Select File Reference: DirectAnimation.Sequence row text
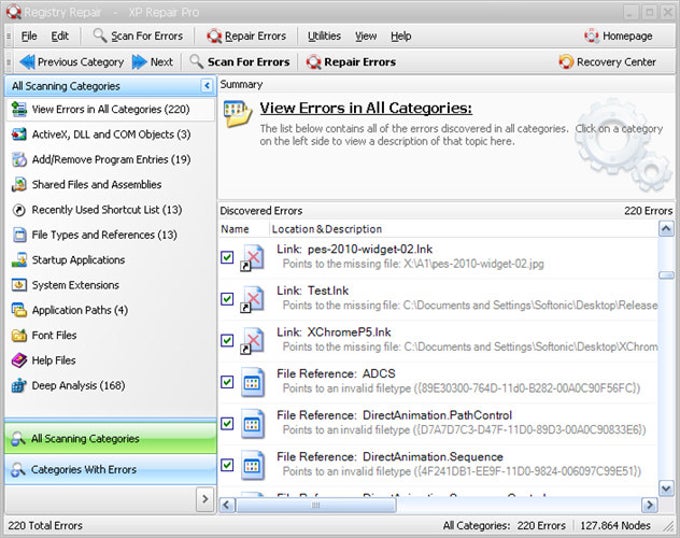680x538 pixels. coord(390,457)
